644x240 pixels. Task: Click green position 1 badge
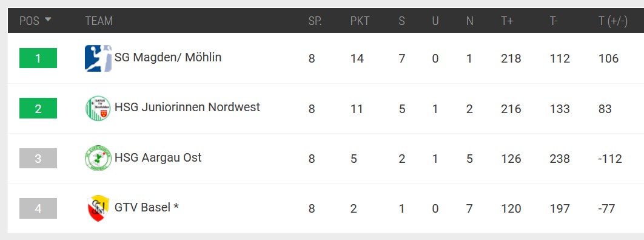[38, 58]
